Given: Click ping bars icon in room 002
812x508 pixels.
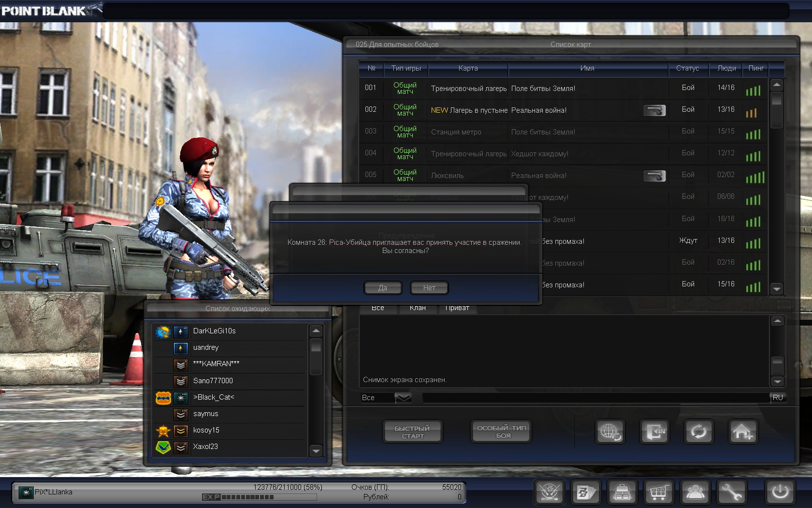Looking at the screenshot, I should point(751,113).
